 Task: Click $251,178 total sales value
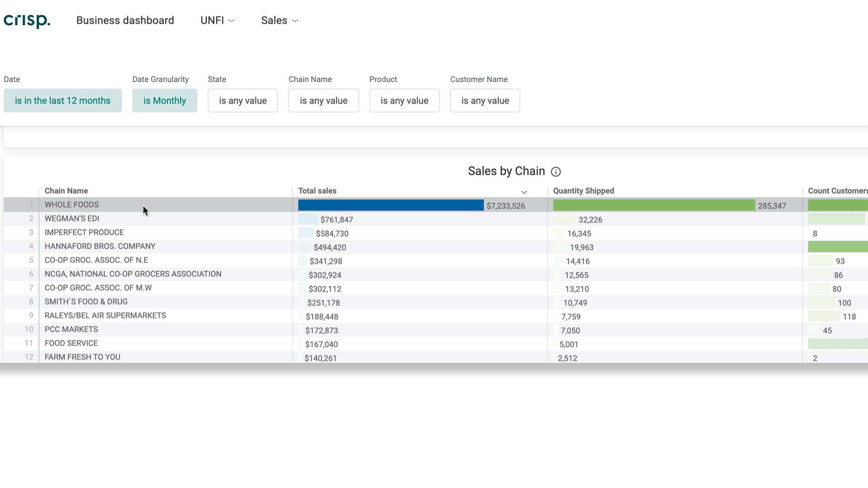click(x=323, y=303)
